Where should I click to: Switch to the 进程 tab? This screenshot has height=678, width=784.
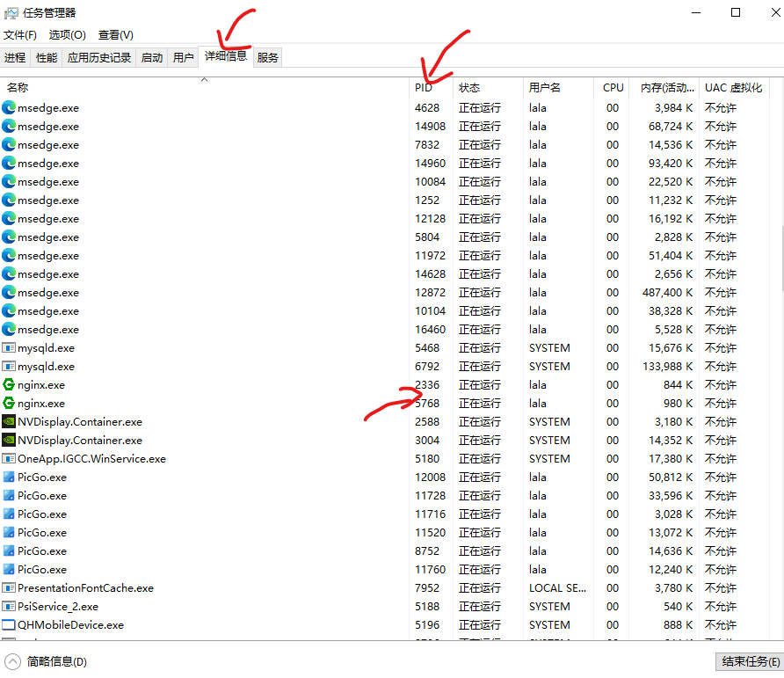(15, 57)
